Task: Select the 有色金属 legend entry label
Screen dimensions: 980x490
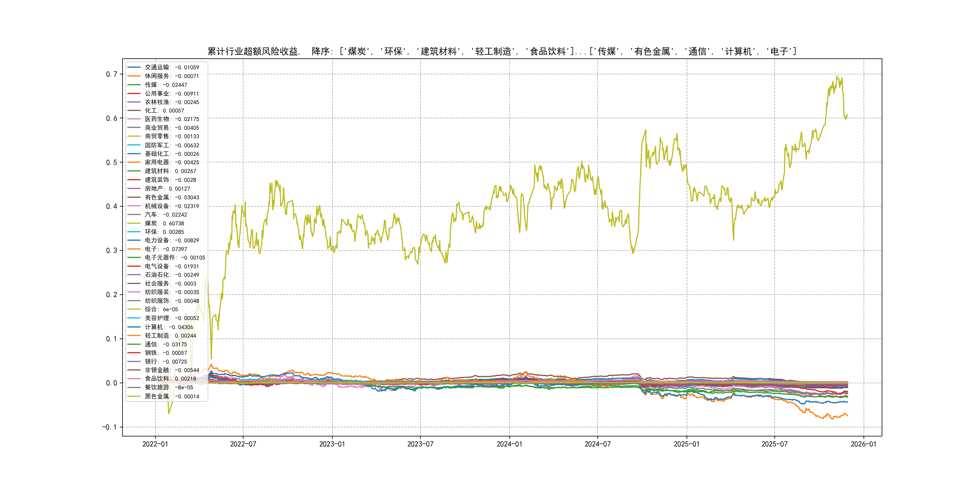Action: point(171,197)
